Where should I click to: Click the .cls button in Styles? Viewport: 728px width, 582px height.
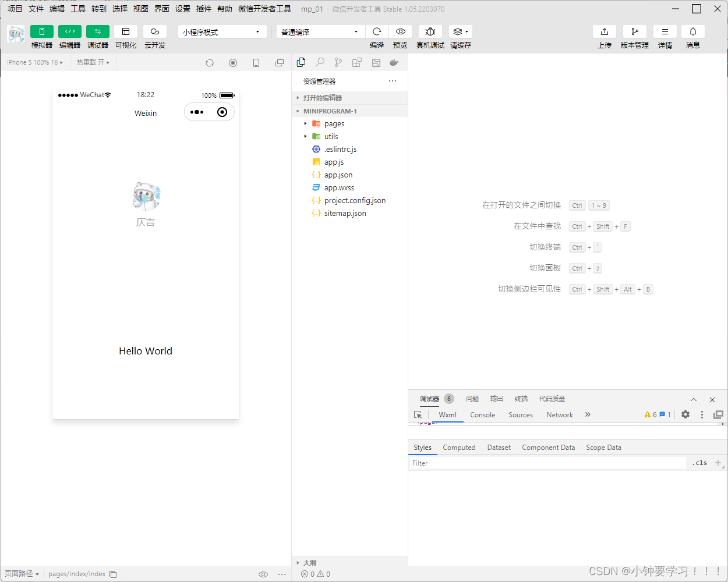(699, 463)
